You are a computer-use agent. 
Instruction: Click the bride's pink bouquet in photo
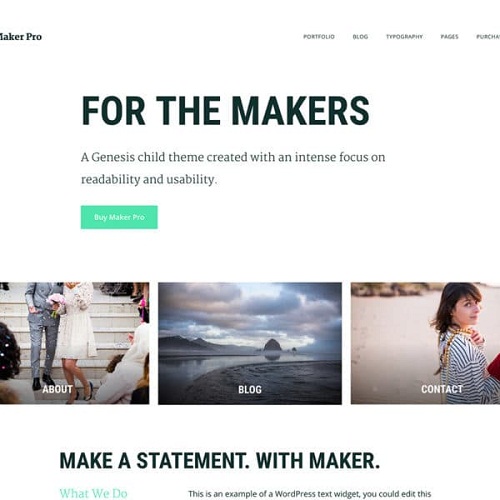(x=57, y=302)
